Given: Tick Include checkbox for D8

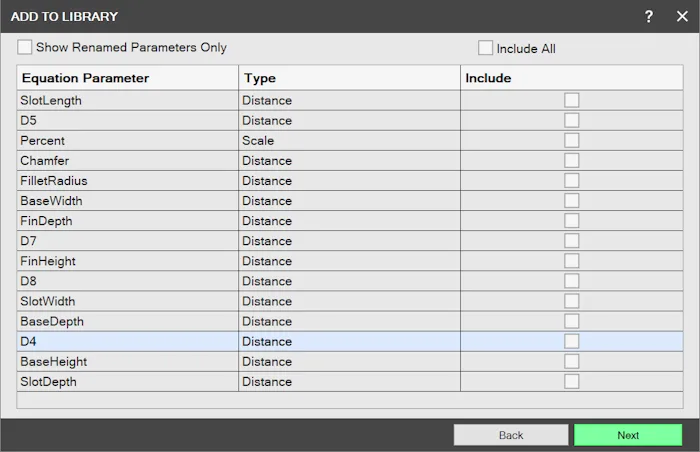Looking at the screenshot, I should [x=571, y=281].
